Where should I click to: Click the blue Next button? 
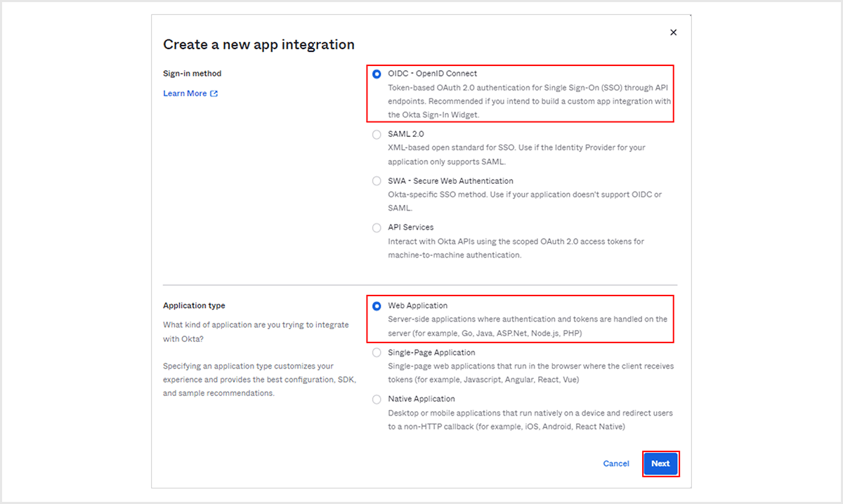coord(660,463)
